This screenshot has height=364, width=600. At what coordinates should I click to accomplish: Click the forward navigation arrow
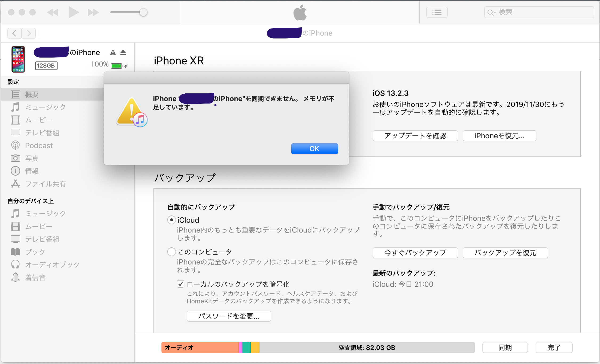point(29,33)
